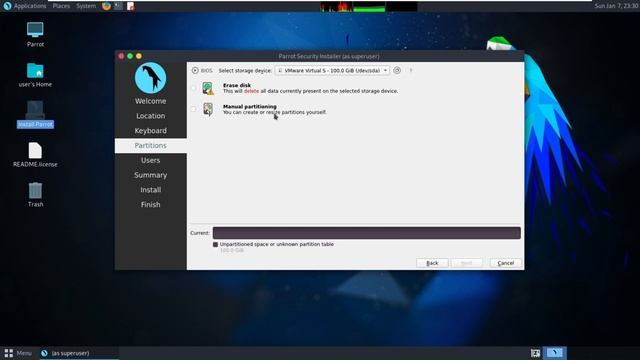Go to the Users step in sidebar
Image resolution: width=640 pixels, height=360 pixels.
pyautogui.click(x=151, y=160)
